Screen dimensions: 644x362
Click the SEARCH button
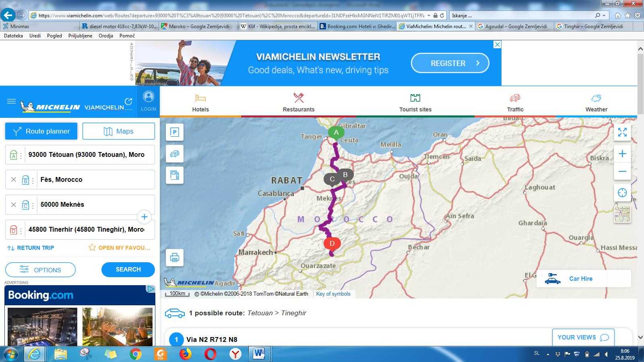click(128, 269)
